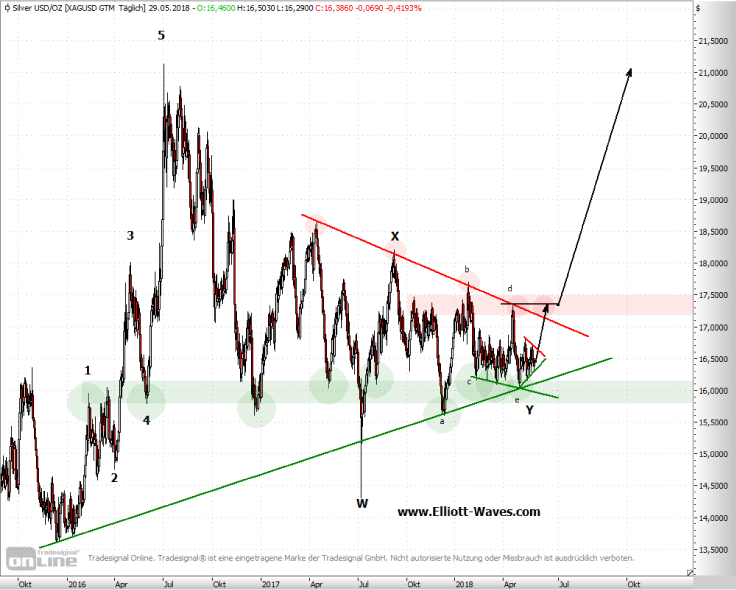Image resolution: width=736 pixels, height=590 pixels.
Task: Click the Y wave label
Action: coord(530,409)
